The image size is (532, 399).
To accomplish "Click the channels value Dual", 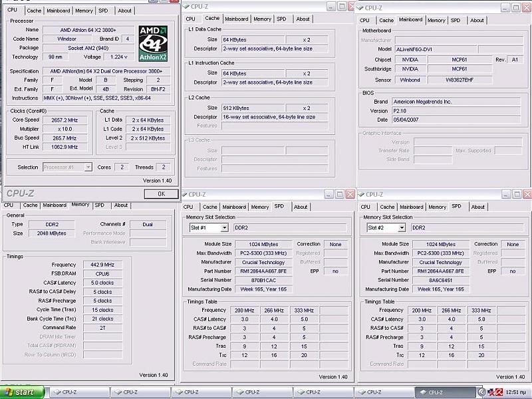I will point(148,224).
